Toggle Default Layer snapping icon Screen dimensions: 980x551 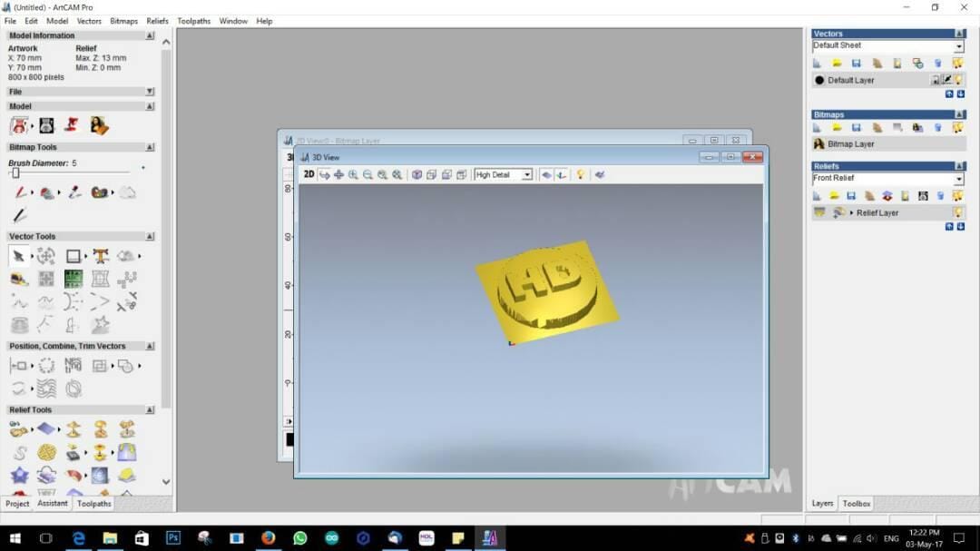[946, 80]
